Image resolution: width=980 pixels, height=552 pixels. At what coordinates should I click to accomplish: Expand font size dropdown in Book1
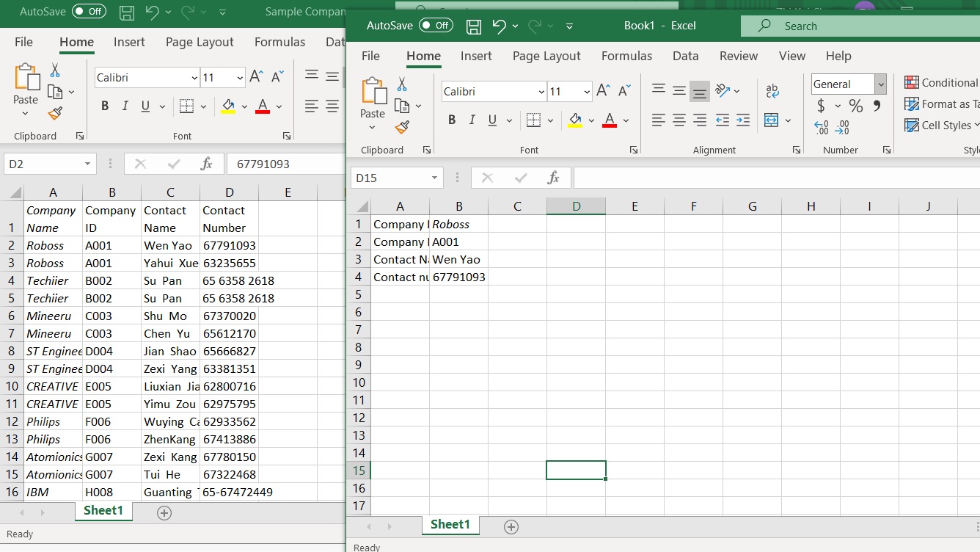[587, 92]
